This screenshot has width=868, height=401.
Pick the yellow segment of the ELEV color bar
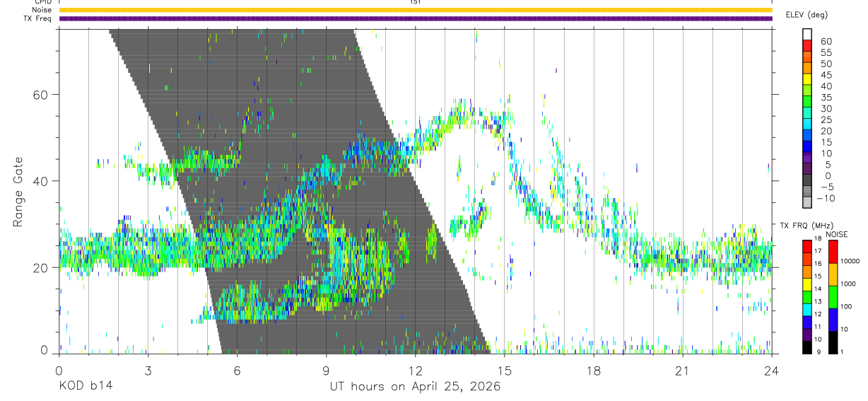click(807, 79)
